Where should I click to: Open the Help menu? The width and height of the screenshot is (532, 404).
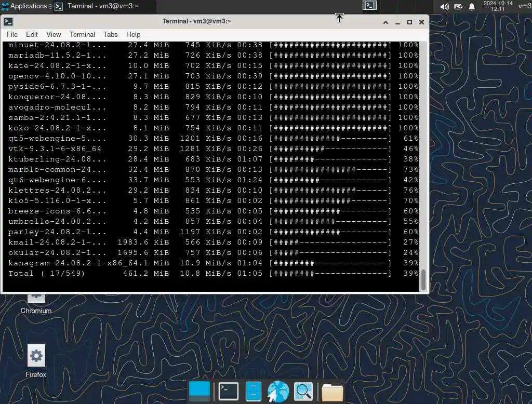point(133,35)
